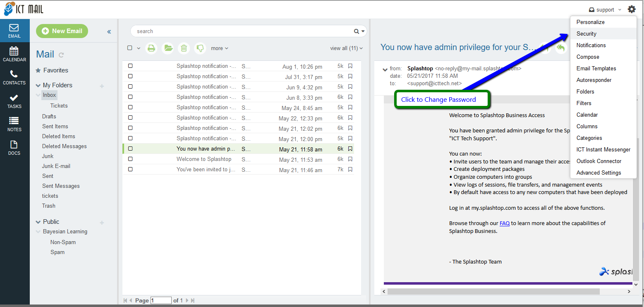Screen dimensions: 644x307
Task: Click the move-to-folder icon in toolbar
Action: click(168, 48)
